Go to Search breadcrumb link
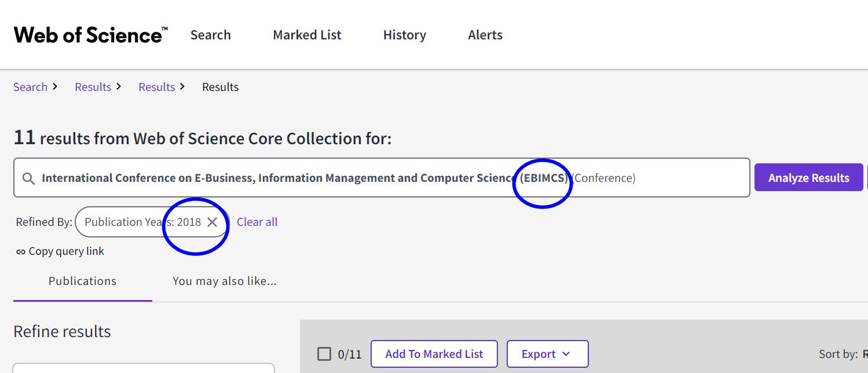This screenshot has width=868, height=373. [31, 87]
